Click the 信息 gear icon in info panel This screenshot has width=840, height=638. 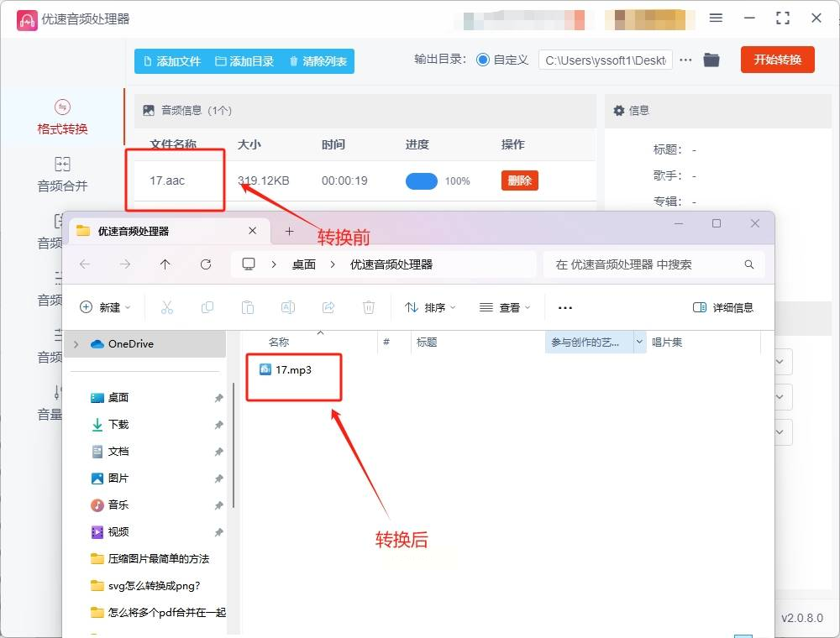[x=619, y=110]
